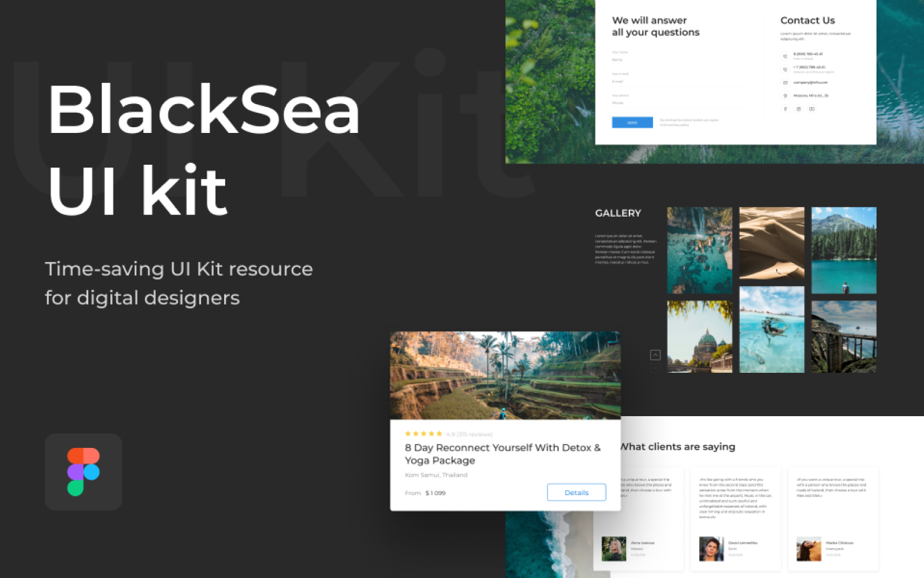Viewport: 924px width, 578px height.
Task: Click the rightmost social media icon
Action: point(813,109)
